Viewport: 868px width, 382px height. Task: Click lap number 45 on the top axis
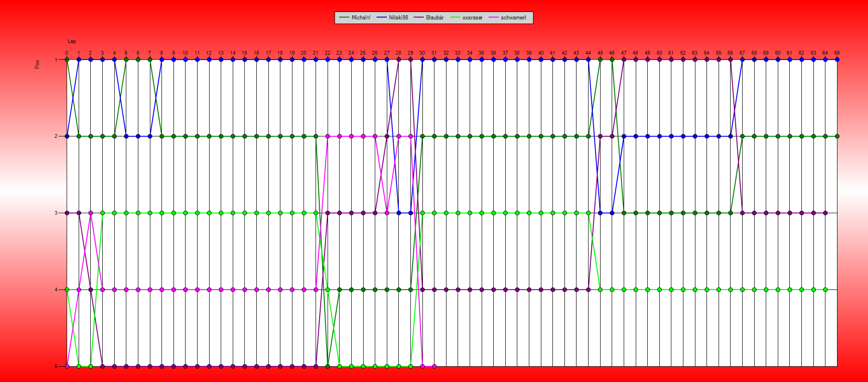(x=600, y=53)
